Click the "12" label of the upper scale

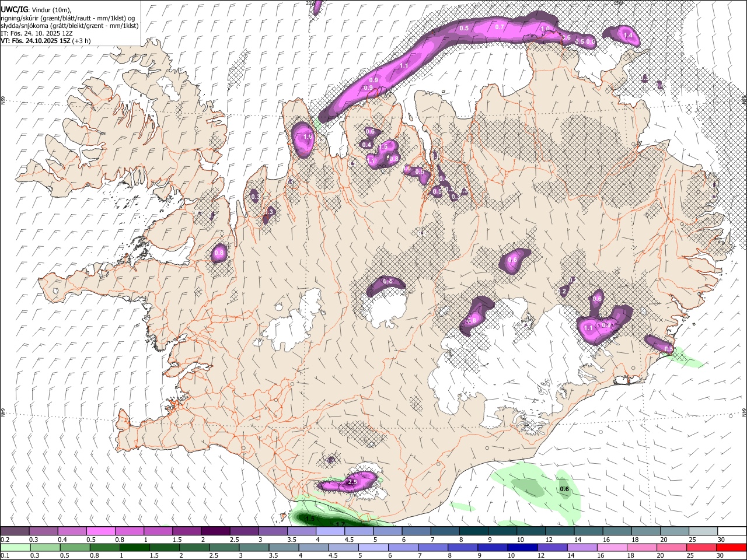[549, 540]
